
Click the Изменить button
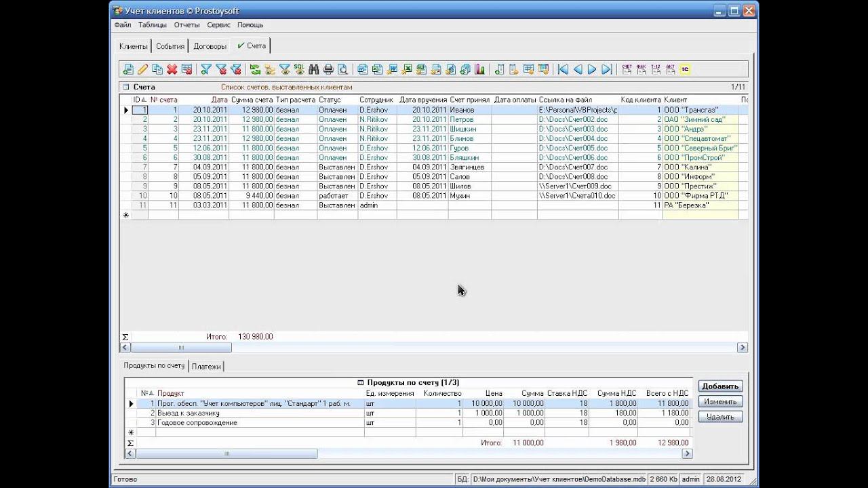click(720, 401)
